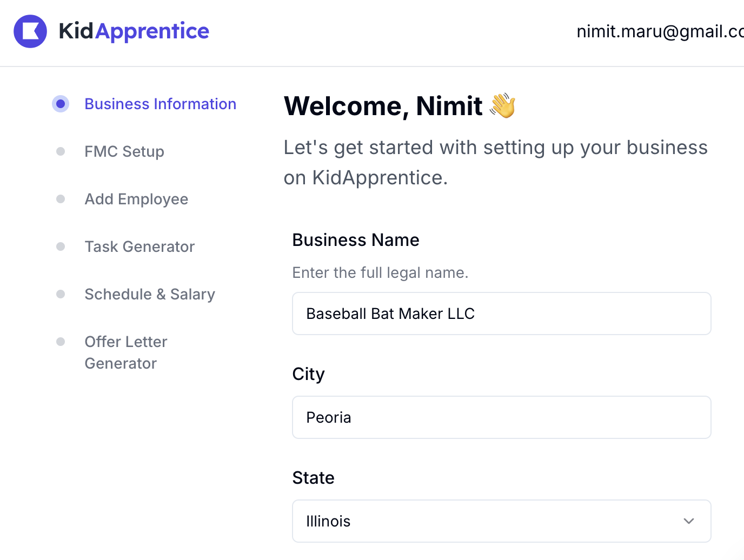Screen dimensions: 744x560
Task: Click the active Business Information step indicator dot
Action: [x=61, y=104]
